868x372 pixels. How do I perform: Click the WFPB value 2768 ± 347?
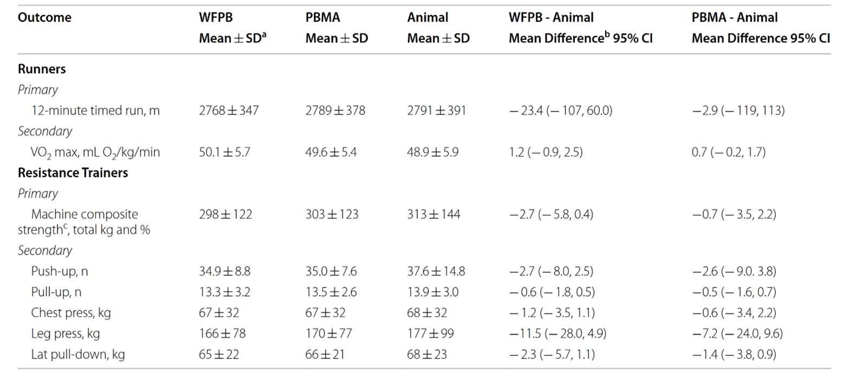tap(229, 110)
